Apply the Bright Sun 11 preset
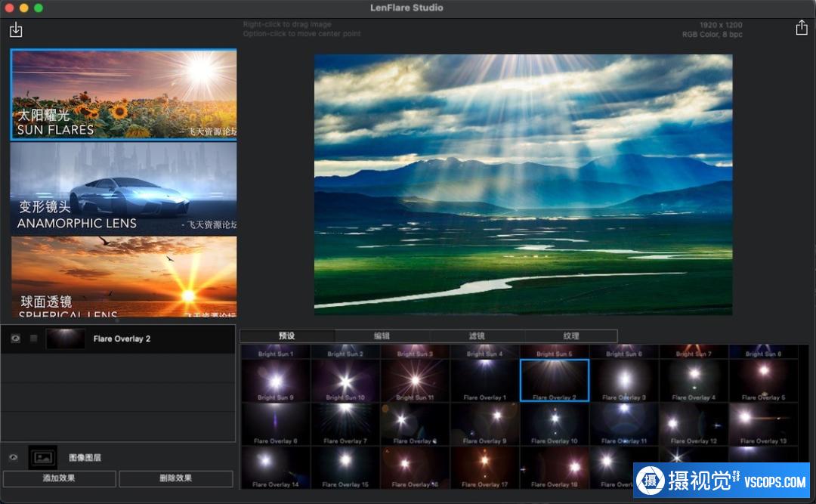Viewport: 816px width, 504px height. [x=416, y=381]
